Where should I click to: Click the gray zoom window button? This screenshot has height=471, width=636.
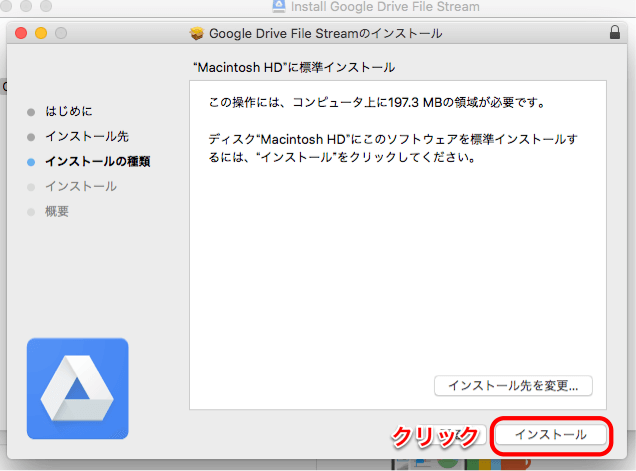(61, 33)
